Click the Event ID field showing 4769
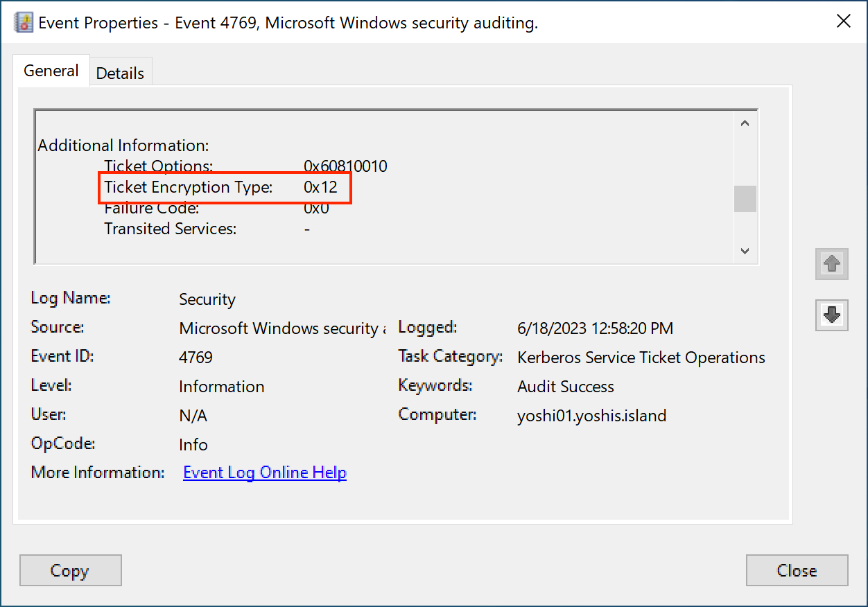Viewport: 868px width, 607px height. 196,358
